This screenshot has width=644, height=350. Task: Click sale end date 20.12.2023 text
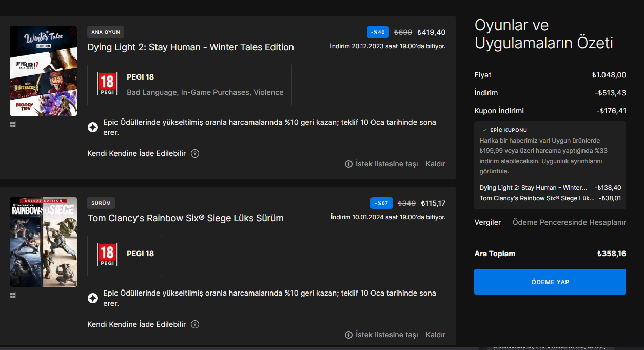(388, 46)
